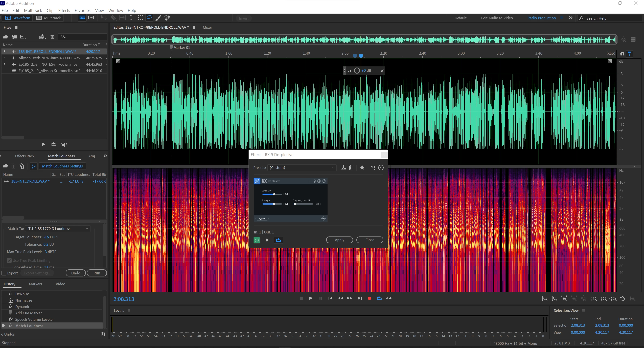
Task: Mark the effect preset as favorite
Action: (x=362, y=168)
